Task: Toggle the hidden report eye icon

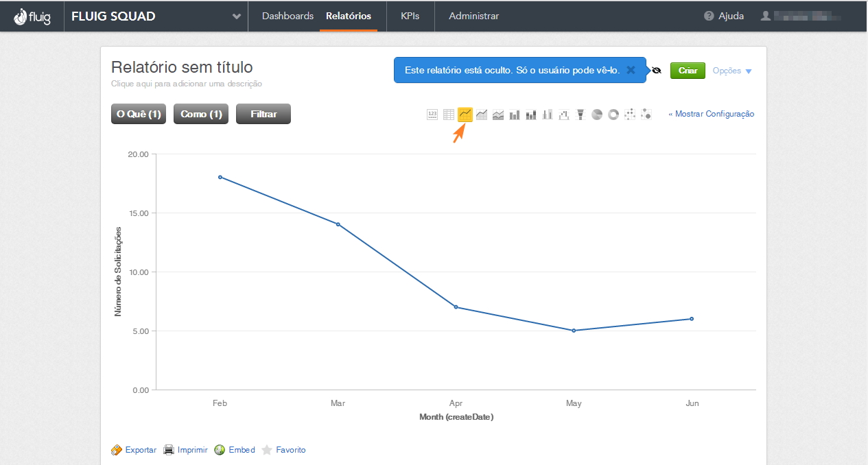Action: coord(657,71)
